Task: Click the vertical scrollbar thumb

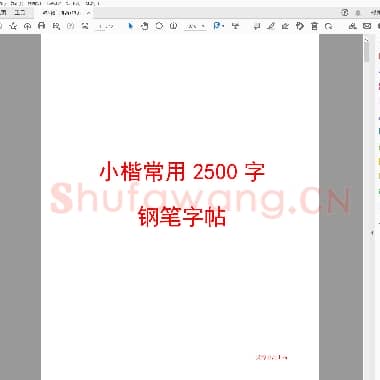Action: 367,51
